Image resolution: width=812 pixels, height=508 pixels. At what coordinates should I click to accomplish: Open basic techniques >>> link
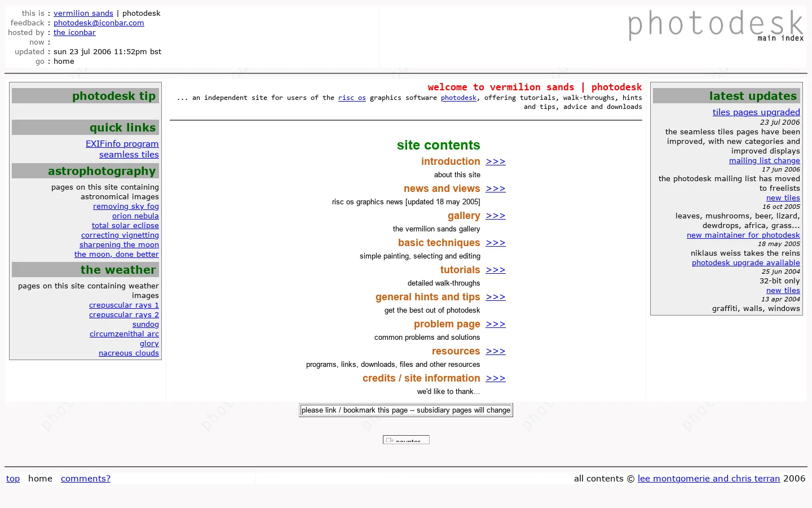(x=496, y=243)
